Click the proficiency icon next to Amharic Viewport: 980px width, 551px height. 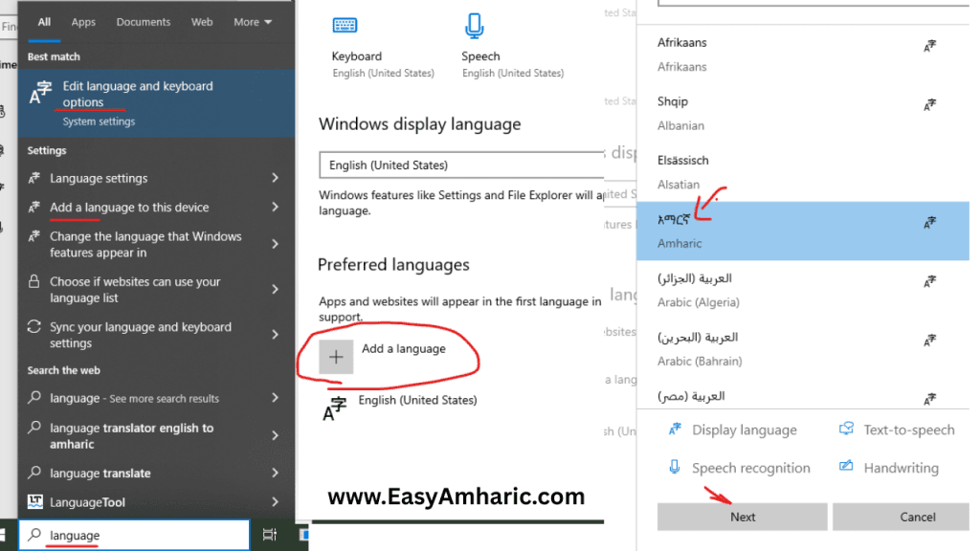[929, 222]
